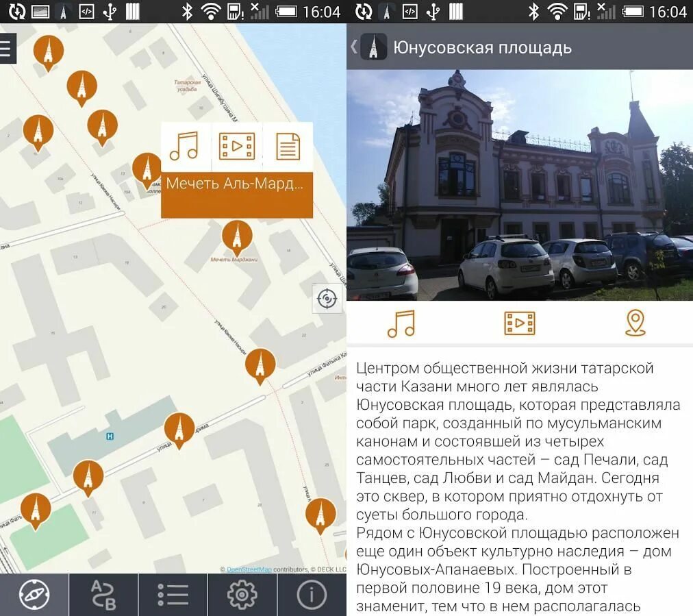Open the Юнусовская площадь building photo
Screen dimensions: 693x616
pyautogui.click(x=520, y=185)
